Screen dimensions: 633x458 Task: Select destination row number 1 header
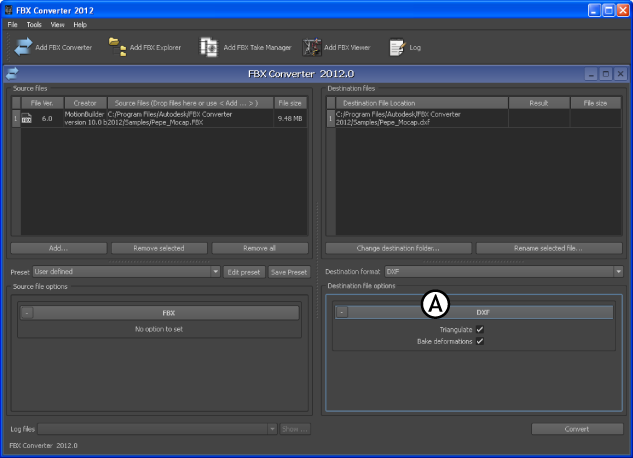[x=331, y=118]
